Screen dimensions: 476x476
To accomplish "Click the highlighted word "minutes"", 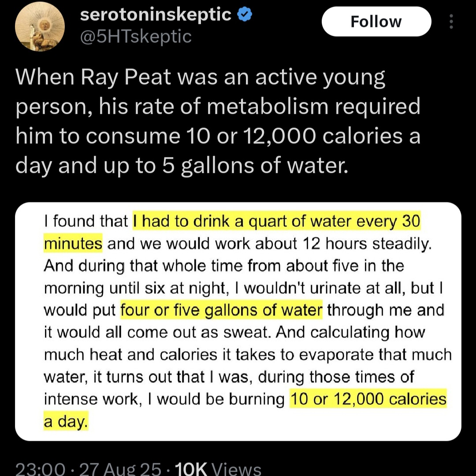I will 73,243.
